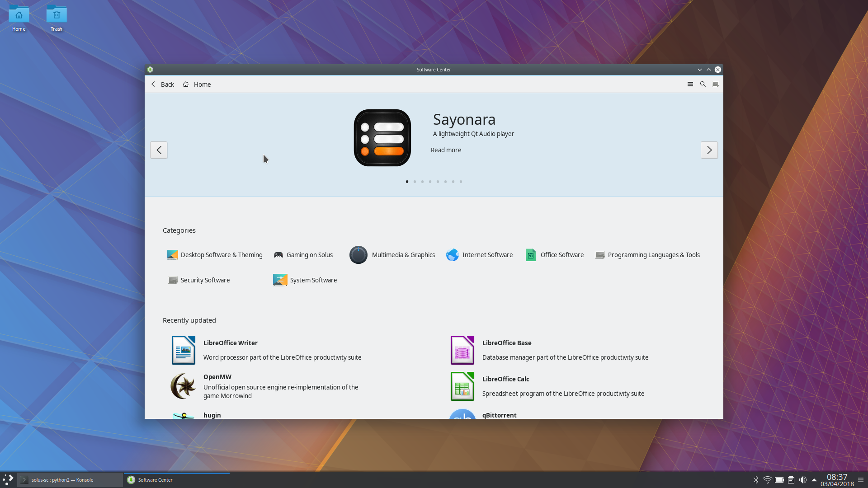Click the LibreOffice Base icon

pyautogui.click(x=462, y=350)
